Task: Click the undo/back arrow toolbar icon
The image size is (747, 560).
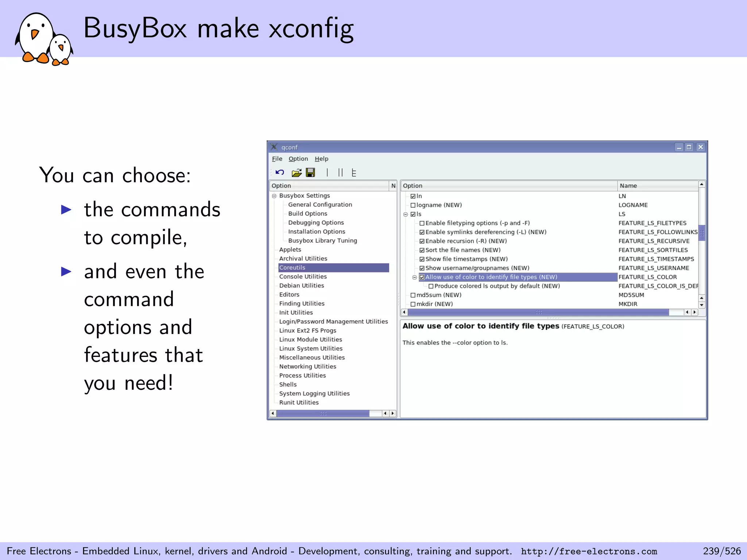Action: (x=280, y=172)
